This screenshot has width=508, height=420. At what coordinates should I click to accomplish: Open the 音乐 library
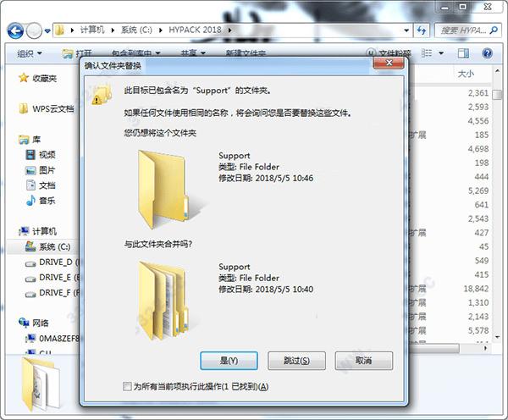pyautogui.click(x=47, y=201)
